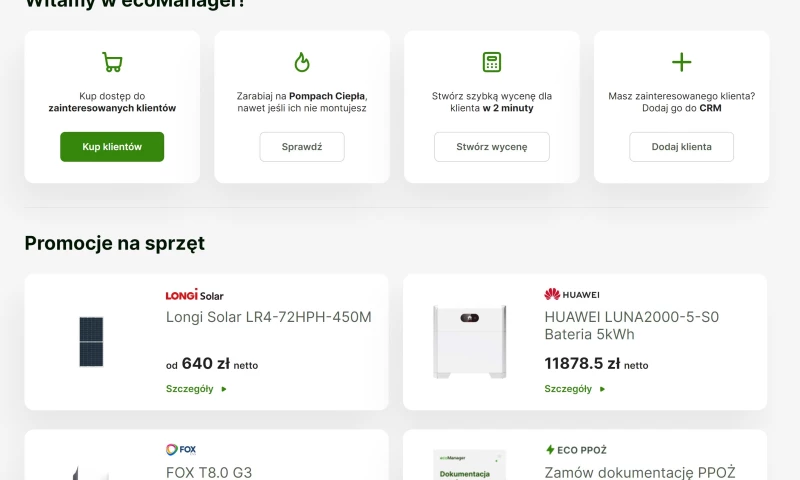
Task: Click the PPOŻ documentation thumbnail
Action: point(469,465)
